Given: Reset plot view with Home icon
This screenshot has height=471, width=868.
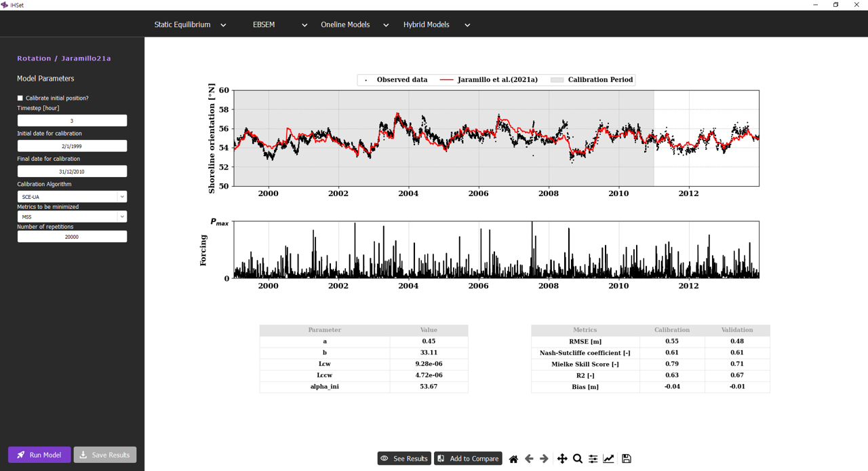Looking at the screenshot, I should (x=513, y=459).
